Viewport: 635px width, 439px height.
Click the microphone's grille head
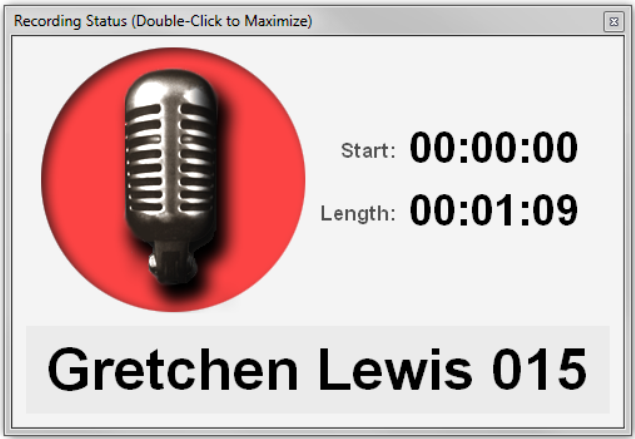coord(170,154)
